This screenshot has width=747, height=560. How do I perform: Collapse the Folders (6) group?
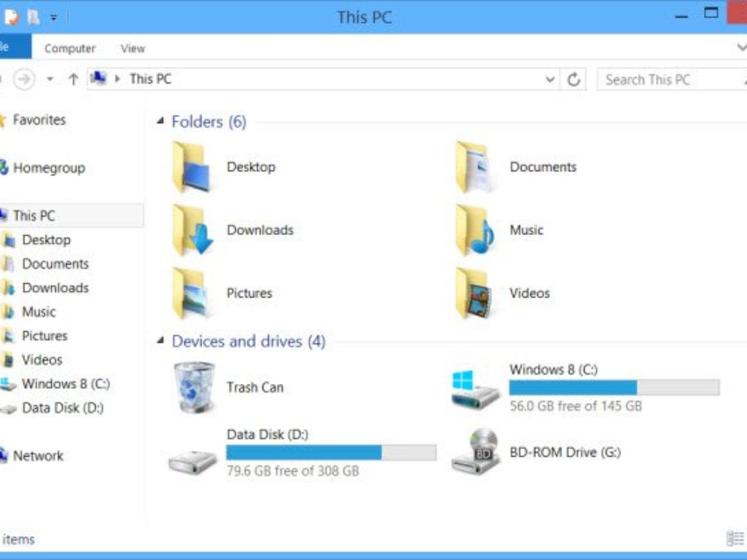161,121
